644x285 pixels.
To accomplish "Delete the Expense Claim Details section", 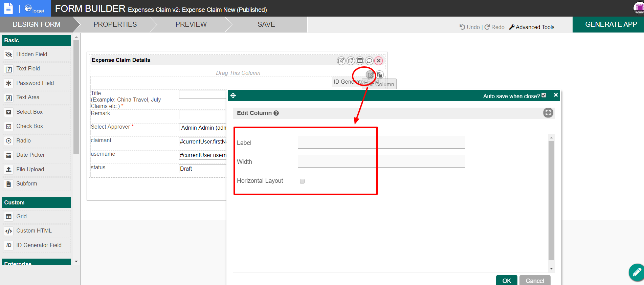I will (x=379, y=61).
